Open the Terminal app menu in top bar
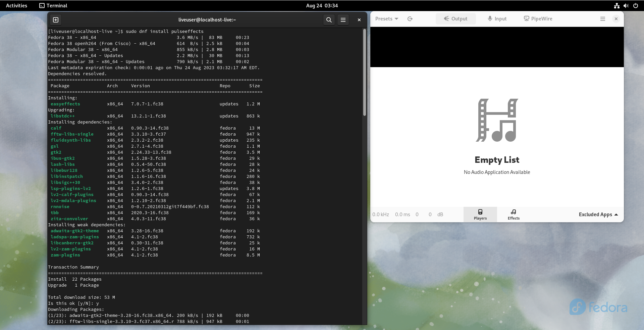Image resolution: width=644 pixels, height=330 pixels. tap(53, 5)
